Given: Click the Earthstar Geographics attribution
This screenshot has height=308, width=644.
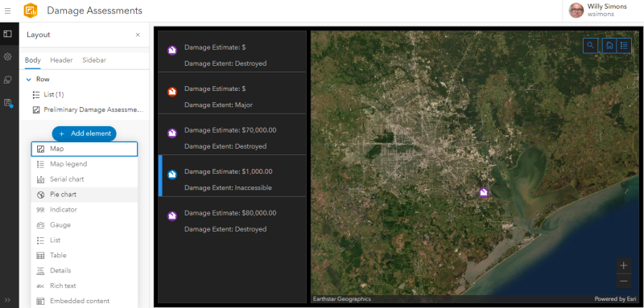Looking at the screenshot, I should [x=341, y=299].
